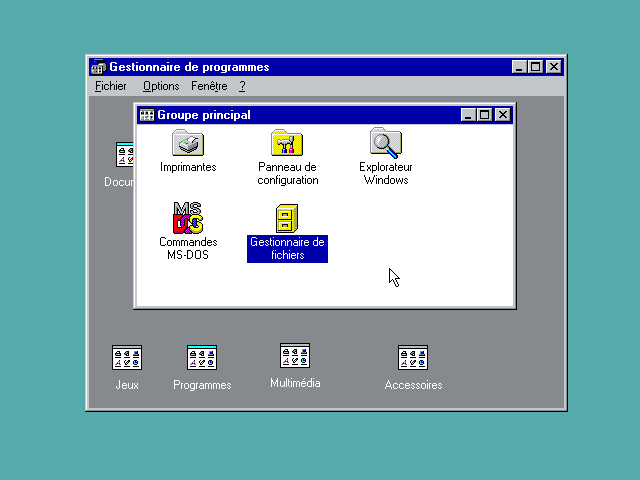Click the 'Gestionnaire de fichiers' label text
The image size is (640, 480).
[x=287, y=249]
